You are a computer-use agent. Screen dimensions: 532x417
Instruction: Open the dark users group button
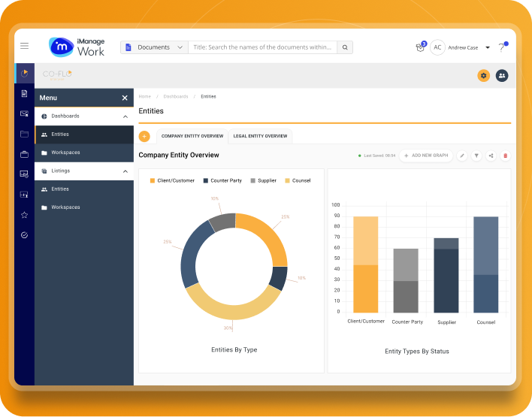501,75
